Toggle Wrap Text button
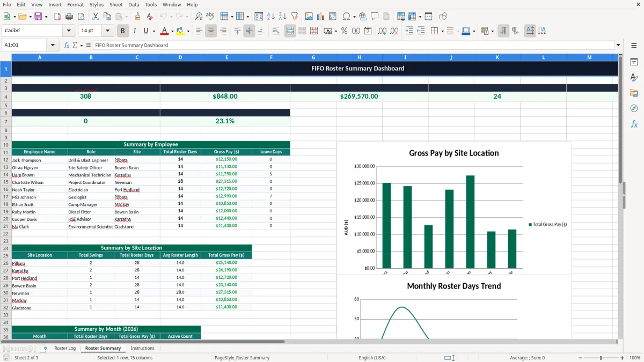The image size is (644, 362). pyautogui.click(x=276, y=31)
